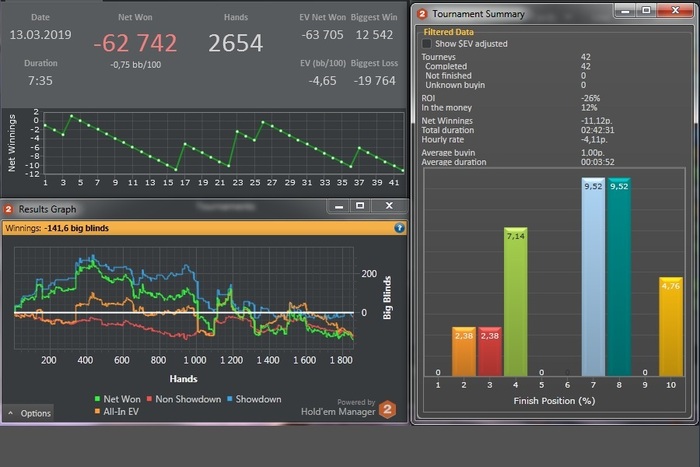Click the Biggest Win value 12 542
The image size is (700, 467).
(374, 35)
